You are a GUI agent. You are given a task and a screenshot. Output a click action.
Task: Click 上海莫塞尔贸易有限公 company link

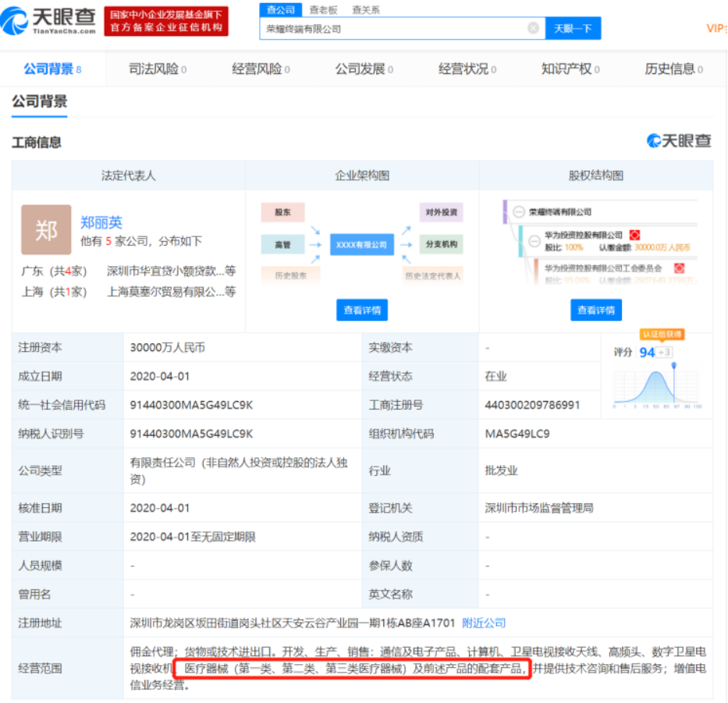click(x=171, y=292)
